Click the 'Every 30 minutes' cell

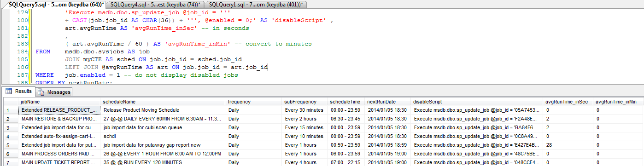(x=304, y=110)
